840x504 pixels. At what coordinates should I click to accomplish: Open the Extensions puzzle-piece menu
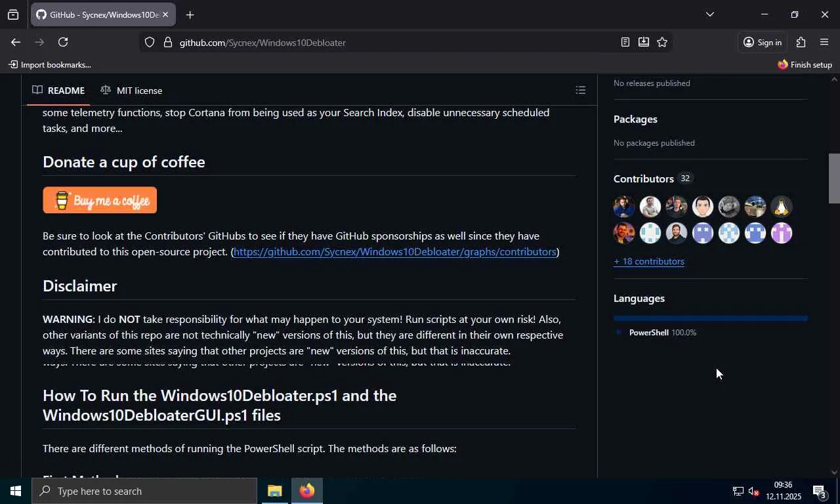801,42
